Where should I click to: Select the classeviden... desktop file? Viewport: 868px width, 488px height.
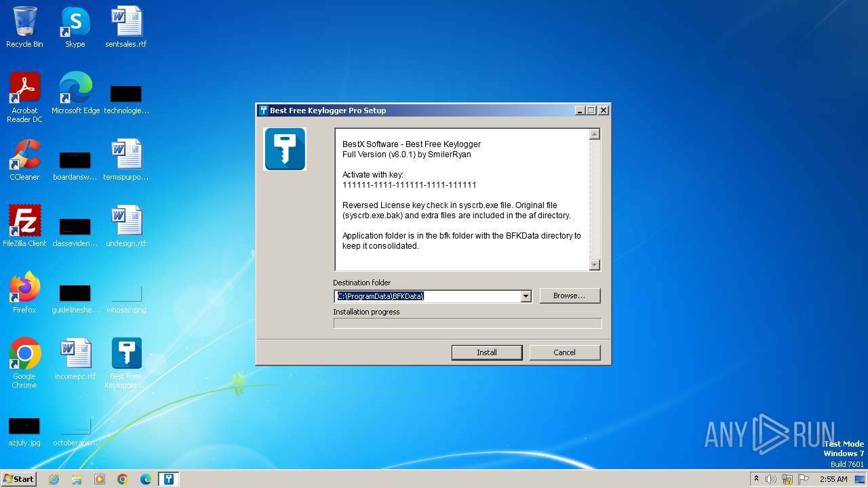75,231
